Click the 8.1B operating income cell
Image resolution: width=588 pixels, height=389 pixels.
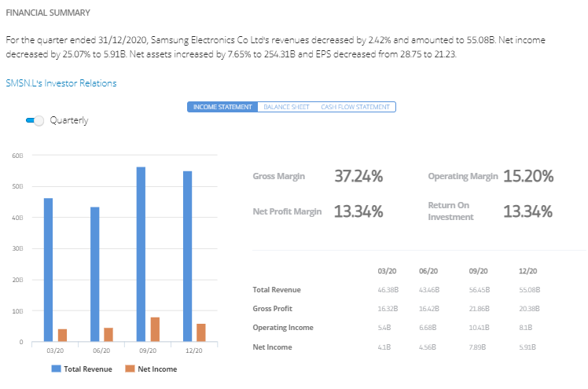525,328
